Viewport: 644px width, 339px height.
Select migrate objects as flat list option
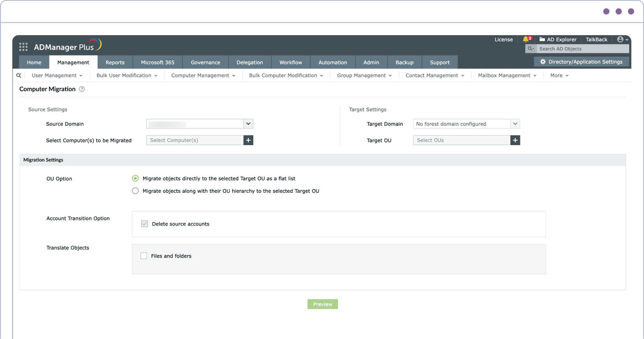coord(135,179)
